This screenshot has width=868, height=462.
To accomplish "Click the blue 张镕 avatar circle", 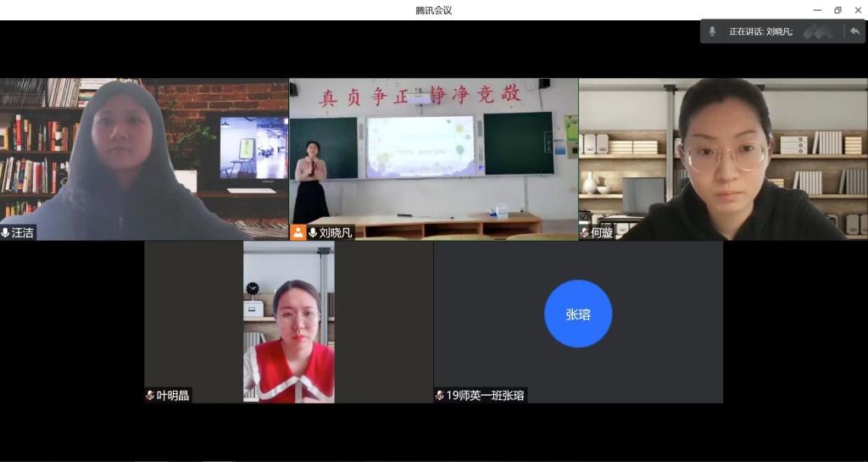I will click(578, 314).
